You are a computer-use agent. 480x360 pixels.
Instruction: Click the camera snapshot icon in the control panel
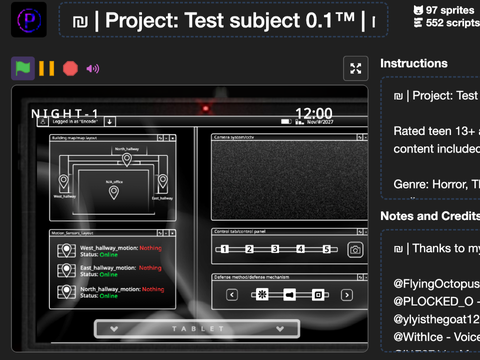tap(355, 250)
